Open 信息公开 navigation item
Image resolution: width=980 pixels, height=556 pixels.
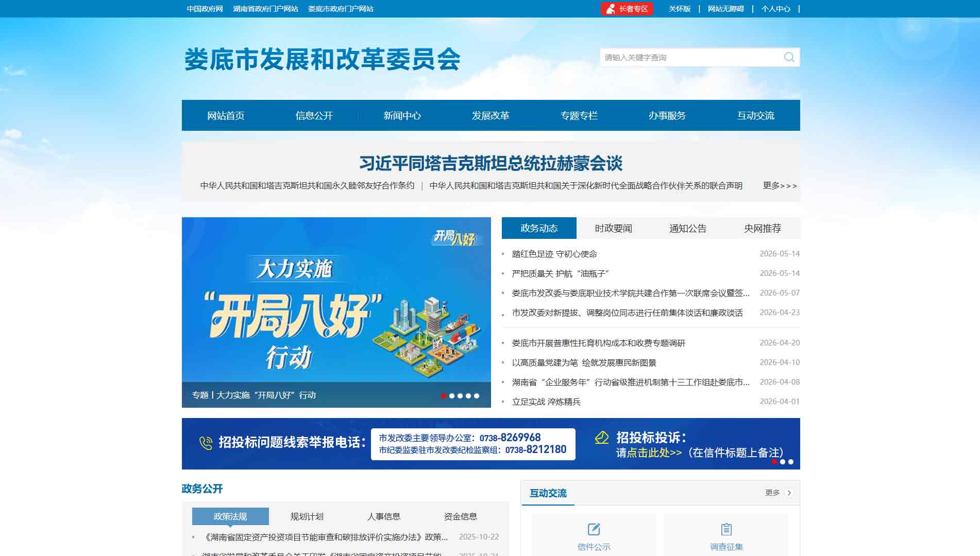[x=314, y=115]
